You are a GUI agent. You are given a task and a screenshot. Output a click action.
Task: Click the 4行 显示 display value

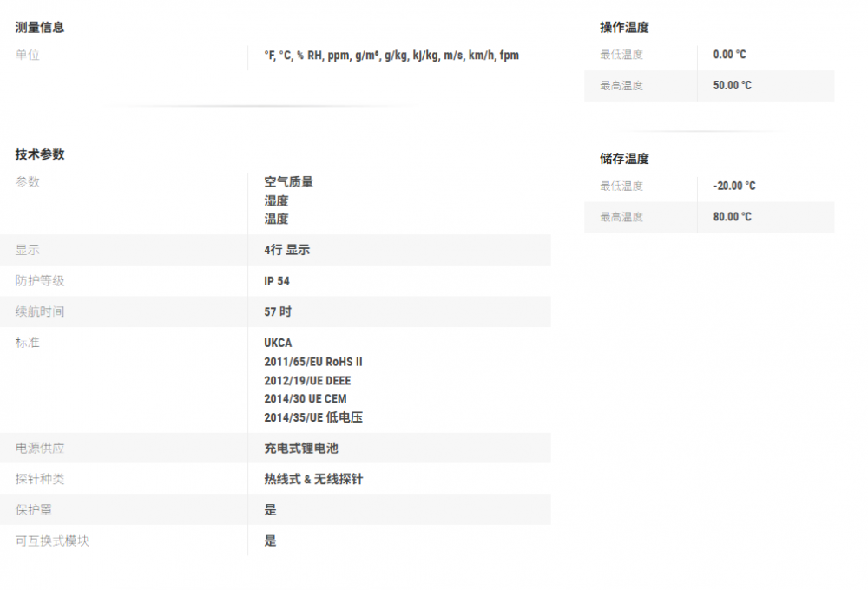[x=287, y=250]
